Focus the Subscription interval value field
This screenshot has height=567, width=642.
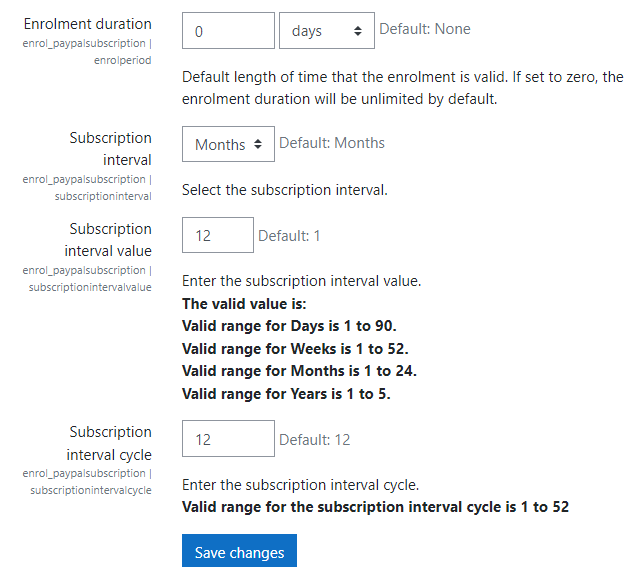tap(218, 235)
